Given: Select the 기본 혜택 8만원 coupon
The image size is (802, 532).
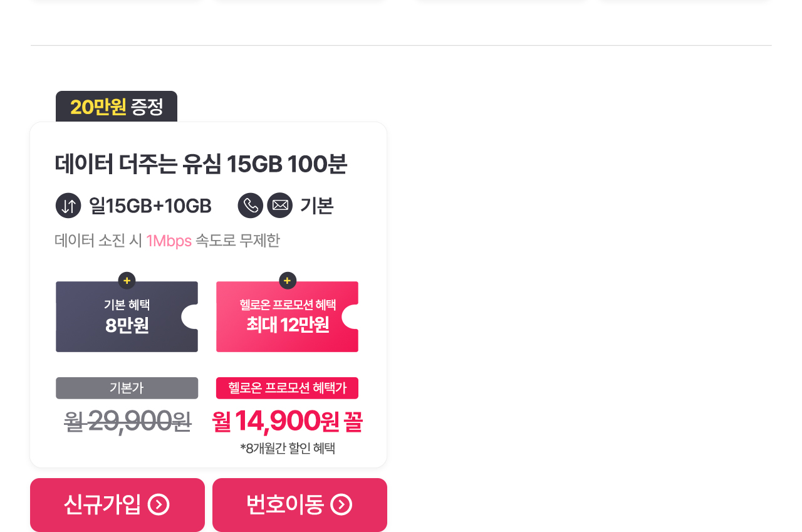Looking at the screenshot, I should (127, 316).
